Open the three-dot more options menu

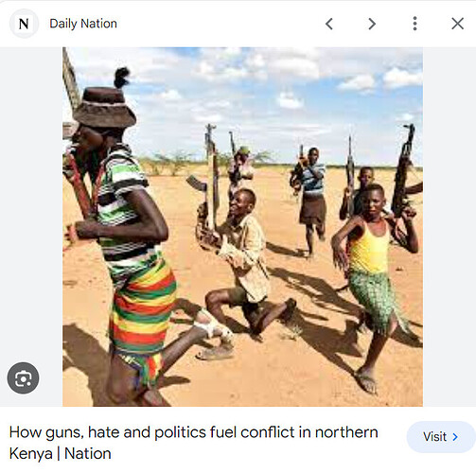pyautogui.click(x=414, y=24)
